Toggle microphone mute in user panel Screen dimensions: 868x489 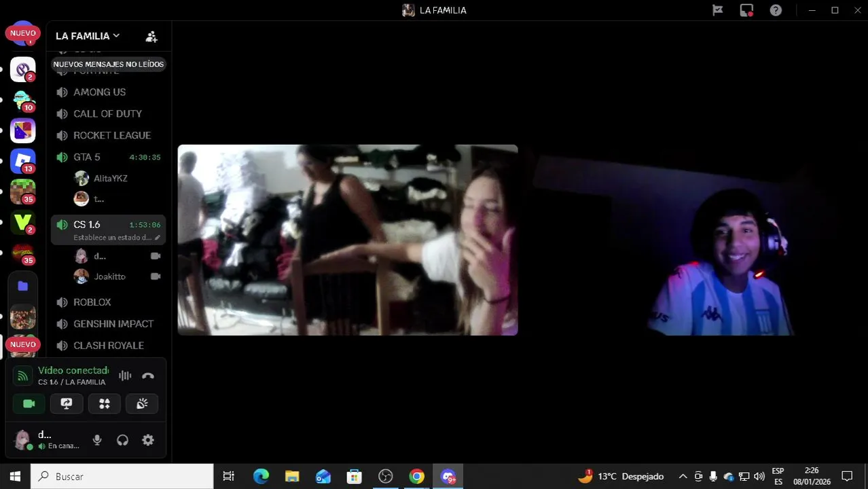pos(97,440)
